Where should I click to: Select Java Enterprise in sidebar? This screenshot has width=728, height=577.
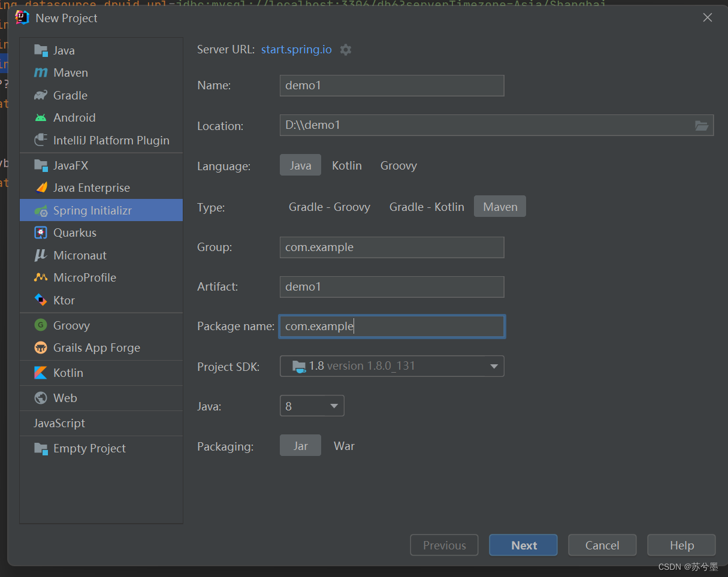101,188
